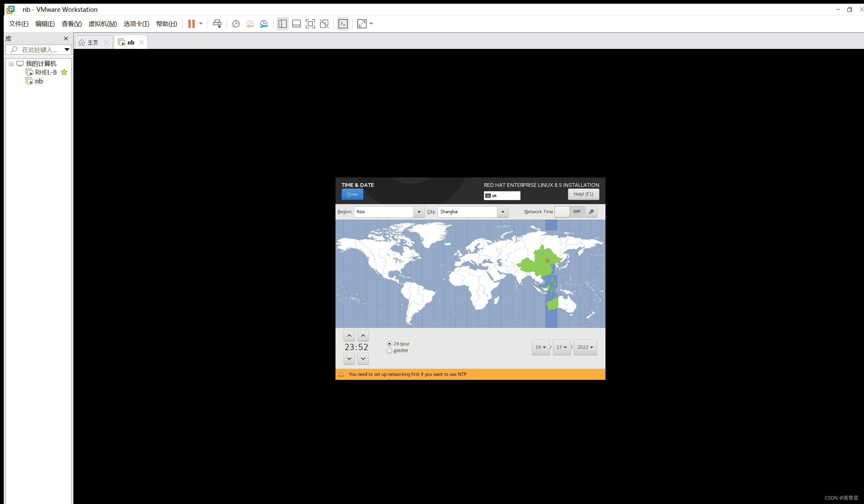
Task: Select the nb virtual machine in library
Action: (39, 81)
